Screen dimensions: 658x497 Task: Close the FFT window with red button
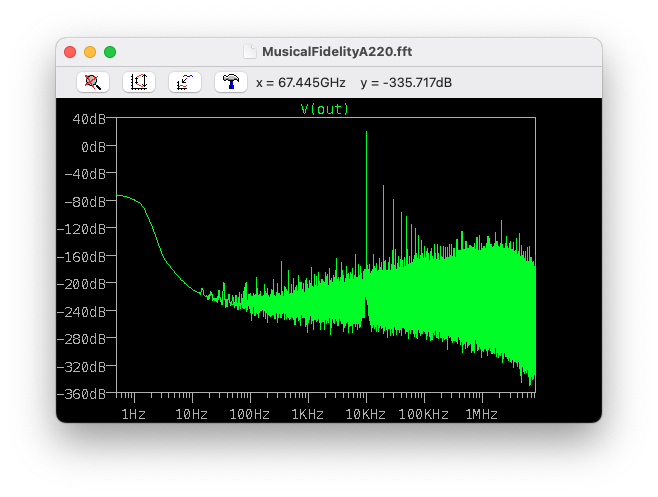point(70,52)
